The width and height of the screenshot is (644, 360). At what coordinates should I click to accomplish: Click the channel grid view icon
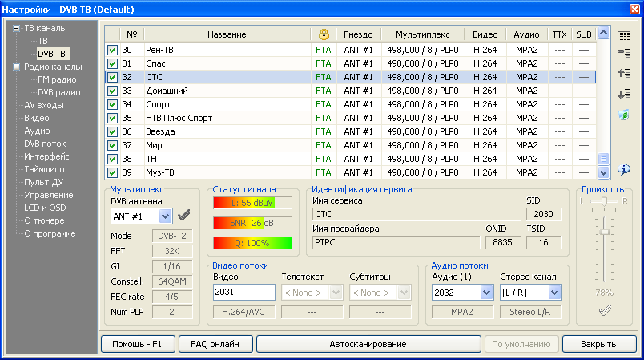point(624,34)
